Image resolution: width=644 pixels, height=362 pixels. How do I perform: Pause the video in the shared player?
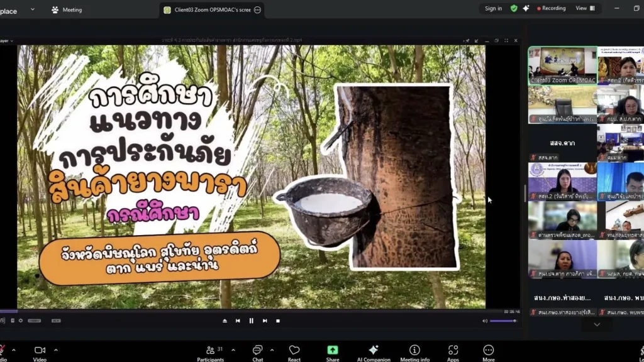[251, 321]
